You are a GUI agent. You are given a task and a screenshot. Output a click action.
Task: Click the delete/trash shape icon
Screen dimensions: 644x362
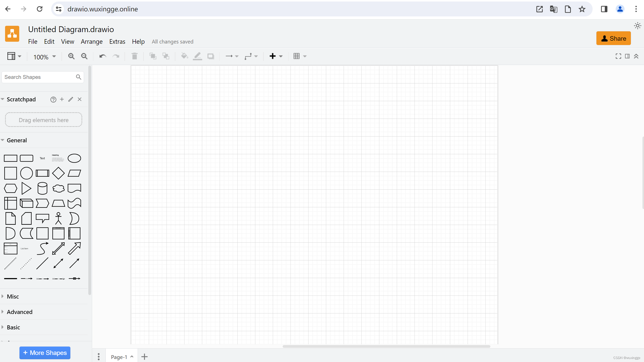[x=135, y=56]
